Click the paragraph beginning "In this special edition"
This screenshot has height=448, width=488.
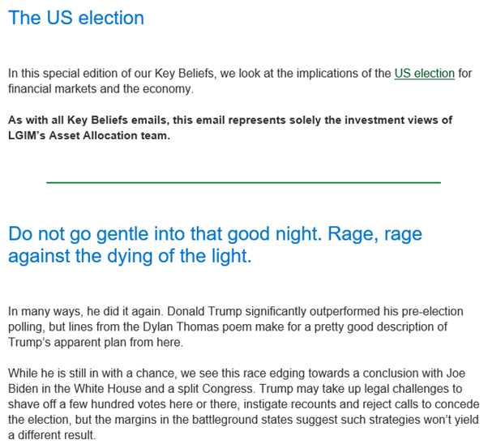(x=235, y=81)
